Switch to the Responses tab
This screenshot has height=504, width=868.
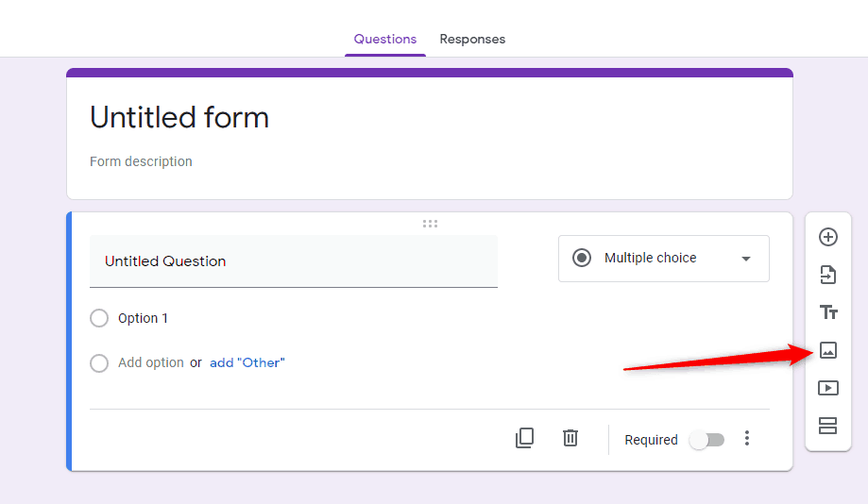[472, 40]
